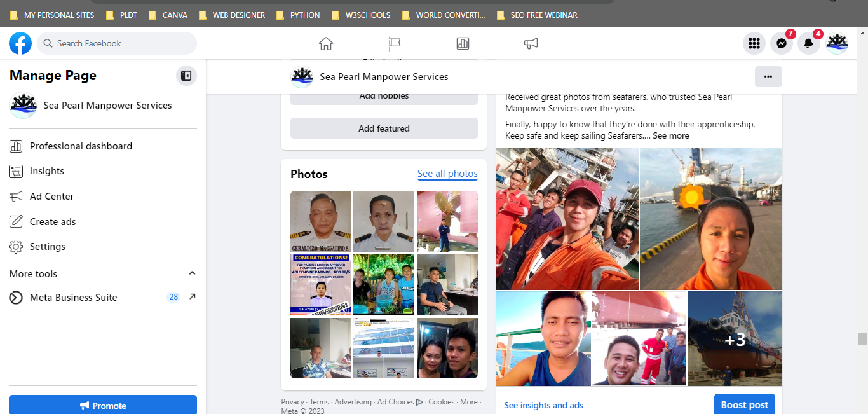The image size is (868, 414).
Task: Open the Pages flag icon
Action: click(x=395, y=43)
